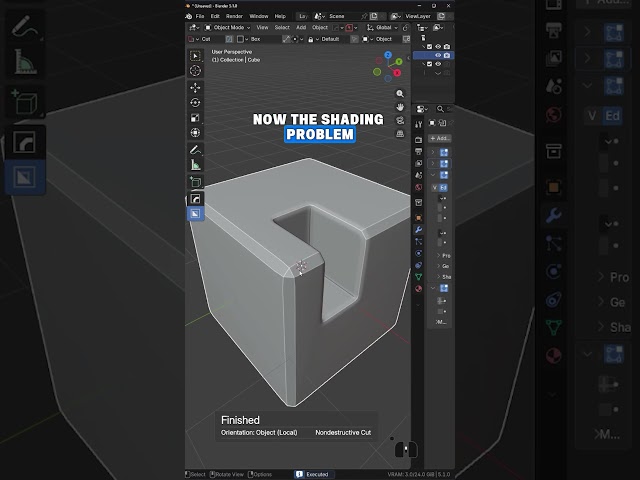The height and width of the screenshot is (480, 640).
Task: Click the lock icon before Default
Action: click(311, 39)
